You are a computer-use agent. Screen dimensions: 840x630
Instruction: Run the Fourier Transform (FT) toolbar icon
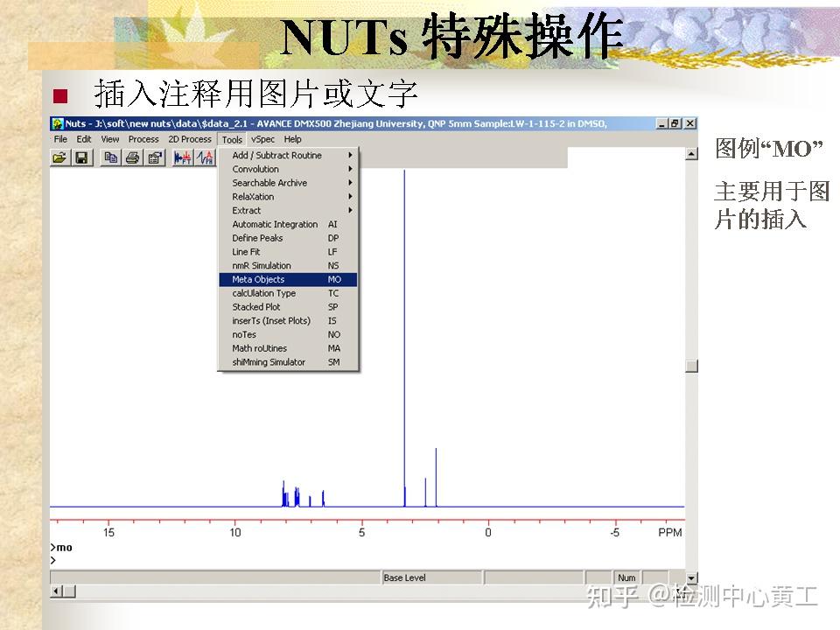click(x=181, y=157)
